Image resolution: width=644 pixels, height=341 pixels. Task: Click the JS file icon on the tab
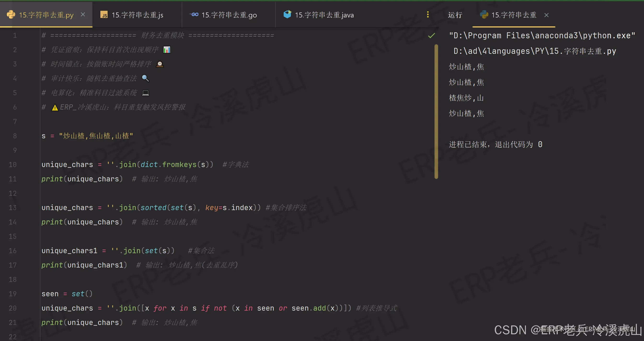104,15
